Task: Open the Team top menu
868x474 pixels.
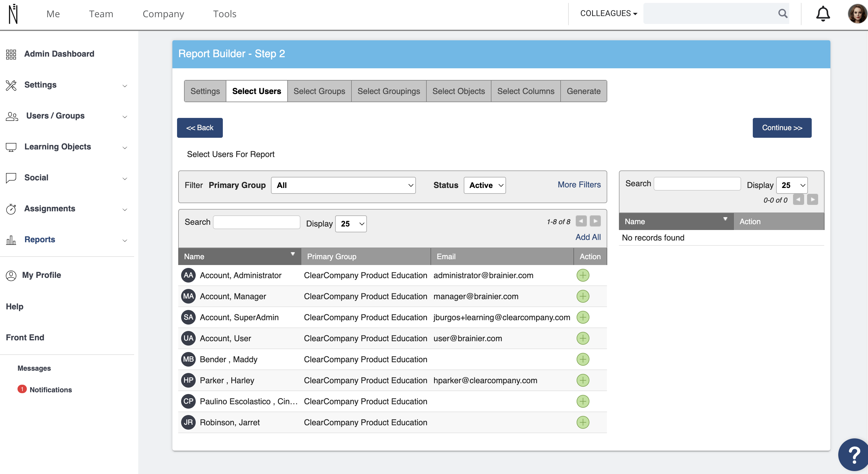Action: [101, 14]
